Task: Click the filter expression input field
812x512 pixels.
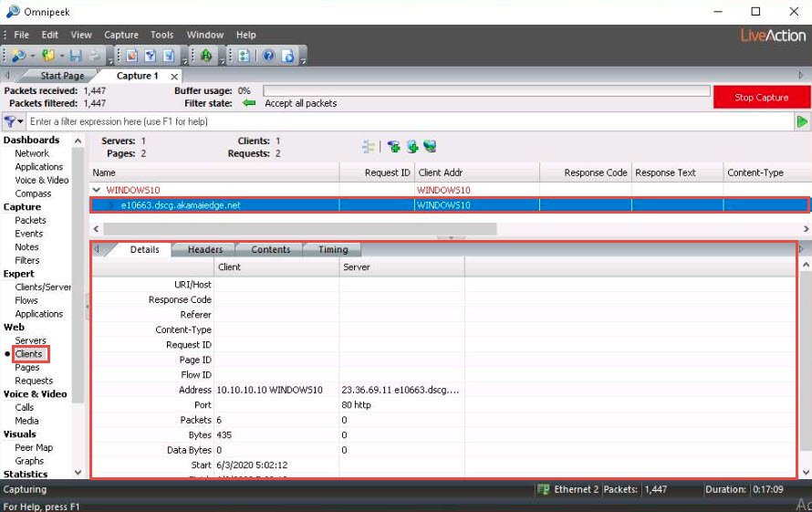Action: (x=410, y=121)
